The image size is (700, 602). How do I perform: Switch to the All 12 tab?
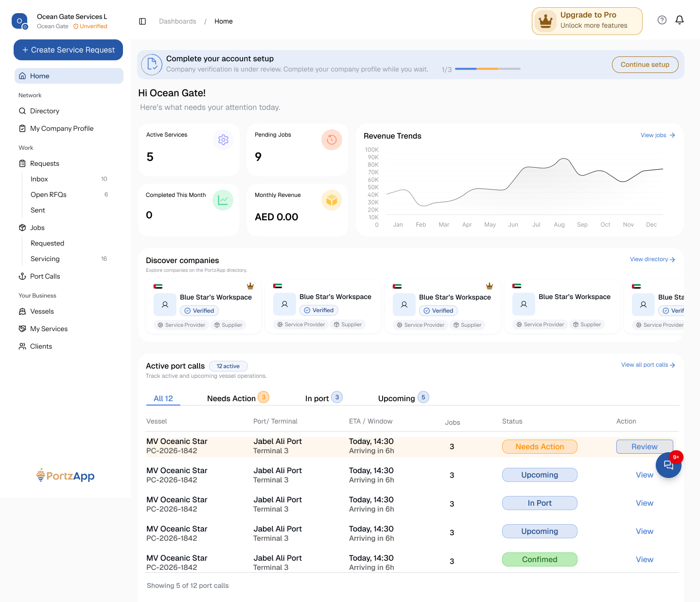coord(163,398)
